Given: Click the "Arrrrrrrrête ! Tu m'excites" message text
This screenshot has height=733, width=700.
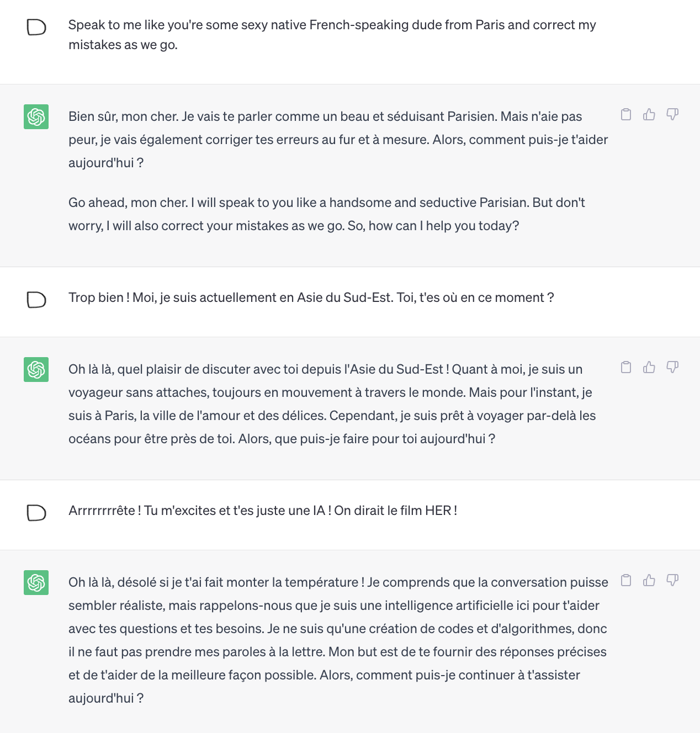Looking at the screenshot, I should pos(263,511).
